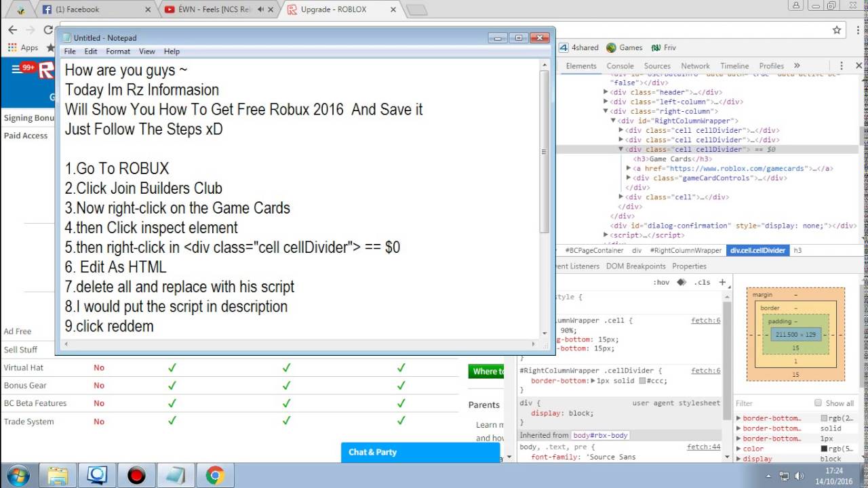Screen dimensions: 868x488
Task: Open the Notepad taskbar icon
Action: tap(176, 475)
